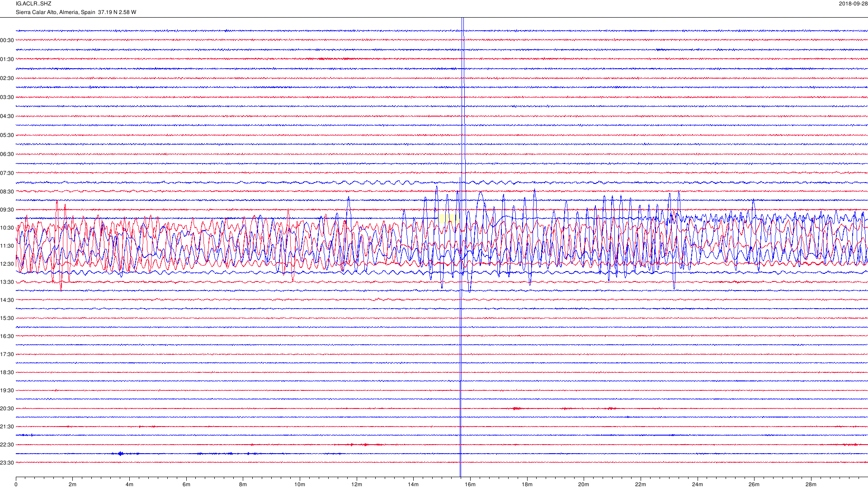Select the 22:30 time label
The height and width of the screenshot is (488, 868).
pos(7,445)
